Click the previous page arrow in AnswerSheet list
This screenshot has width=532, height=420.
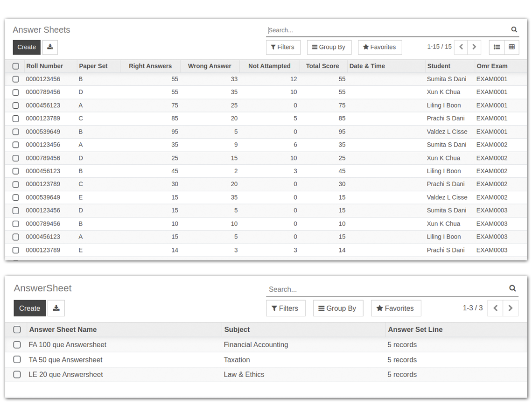pyautogui.click(x=495, y=308)
